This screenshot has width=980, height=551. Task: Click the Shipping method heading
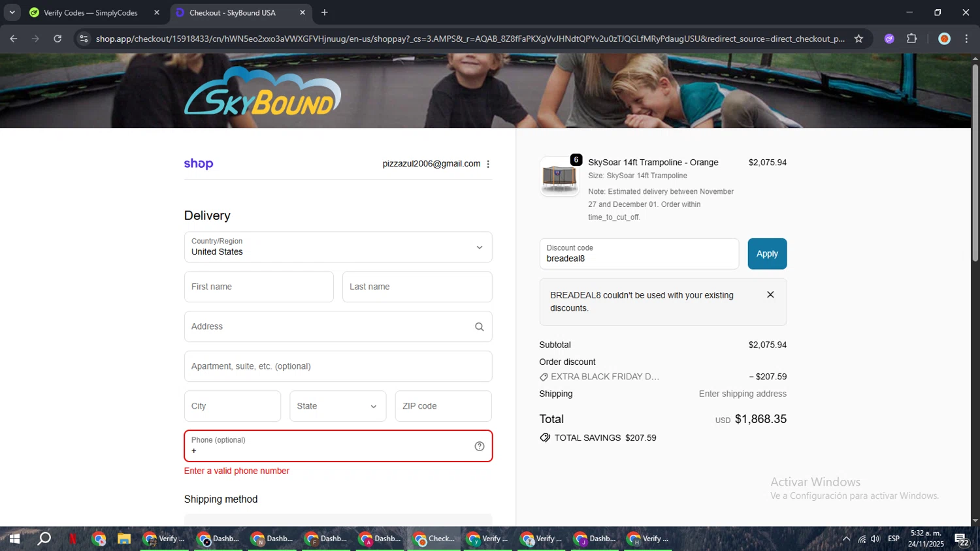221,499
